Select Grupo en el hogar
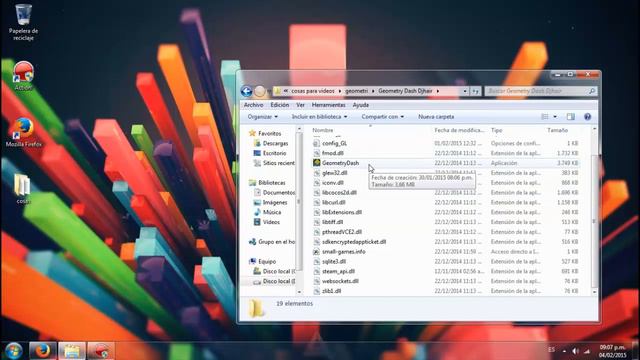This screenshot has height=360, width=640. 276,242
